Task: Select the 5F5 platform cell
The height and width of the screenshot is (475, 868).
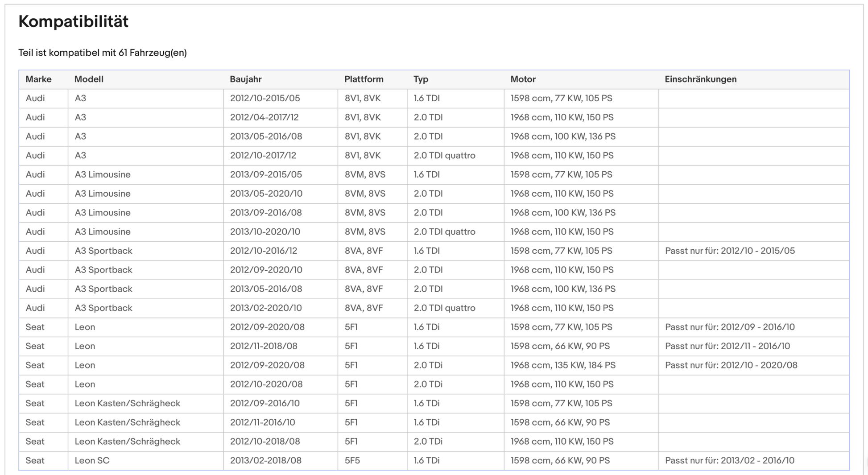Action: click(x=352, y=460)
